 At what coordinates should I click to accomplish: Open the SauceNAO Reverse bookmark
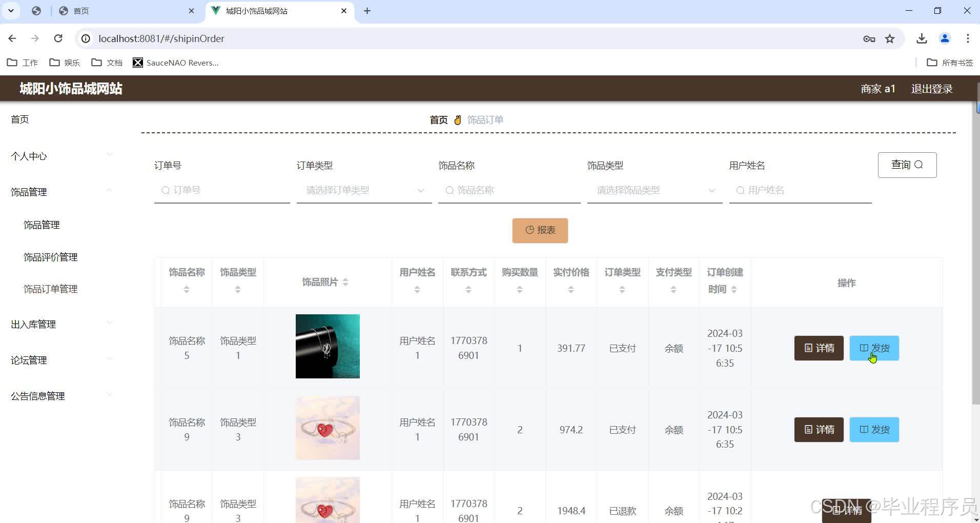(x=176, y=63)
